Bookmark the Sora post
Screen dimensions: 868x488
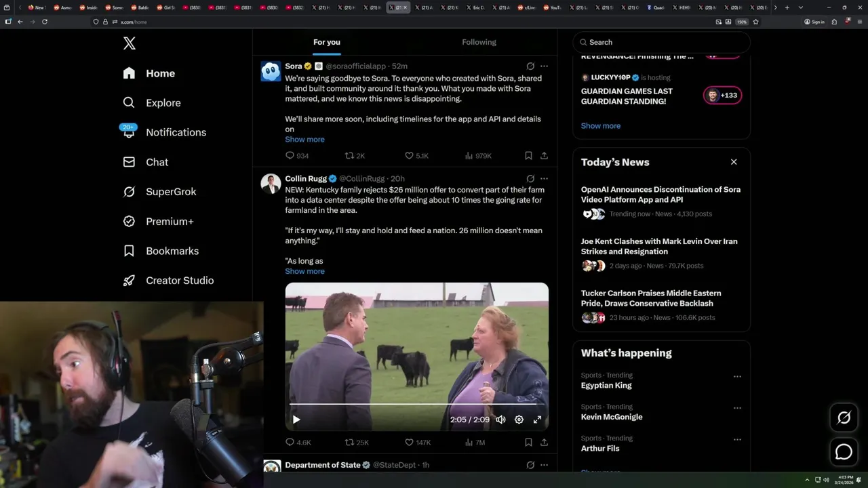pyautogui.click(x=528, y=156)
